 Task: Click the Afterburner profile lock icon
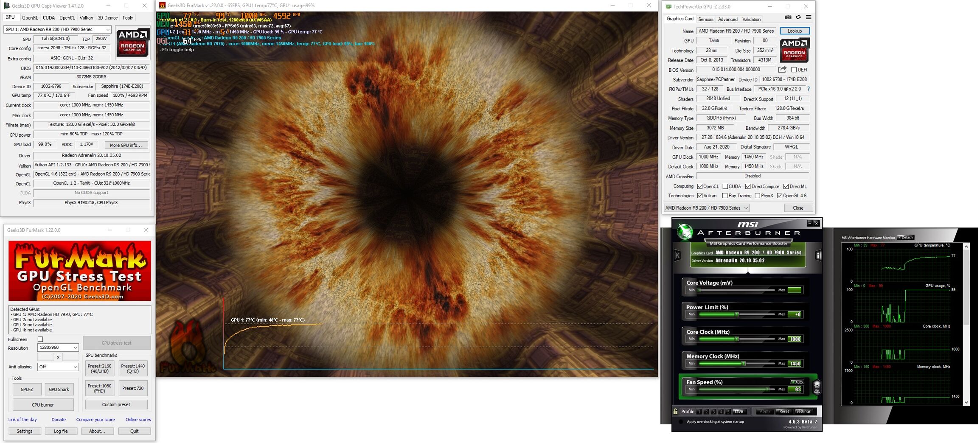675,411
